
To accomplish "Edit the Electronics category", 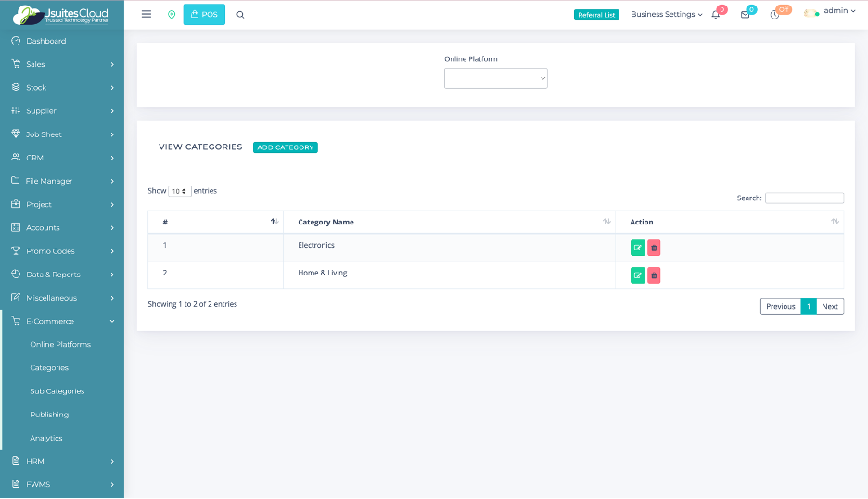I will click(637, 248).
